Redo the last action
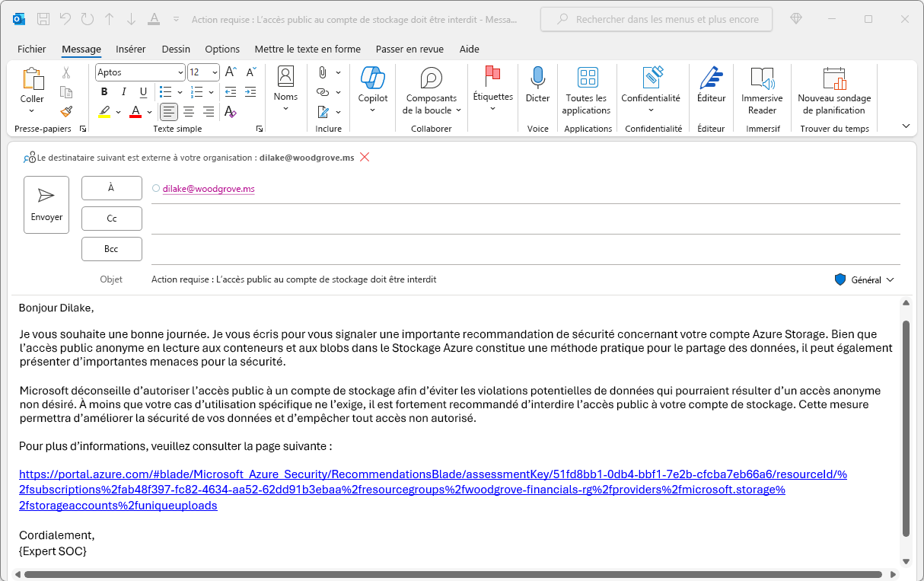924x581 pixels. tap(87, 19)
